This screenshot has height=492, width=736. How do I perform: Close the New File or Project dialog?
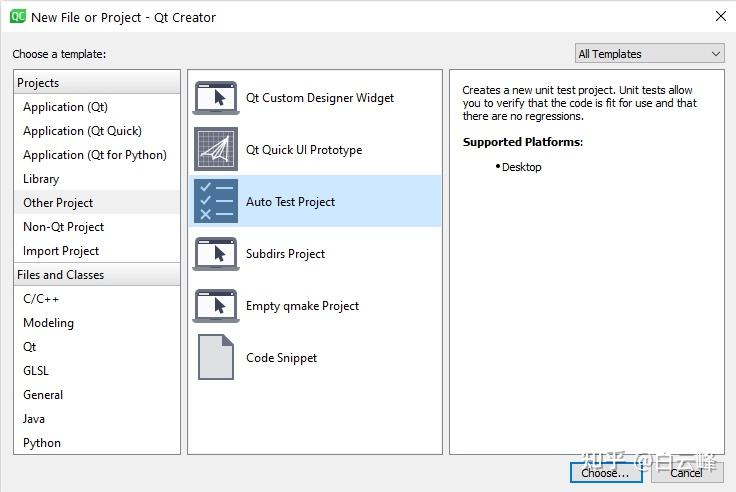click(x=721, y=16)
